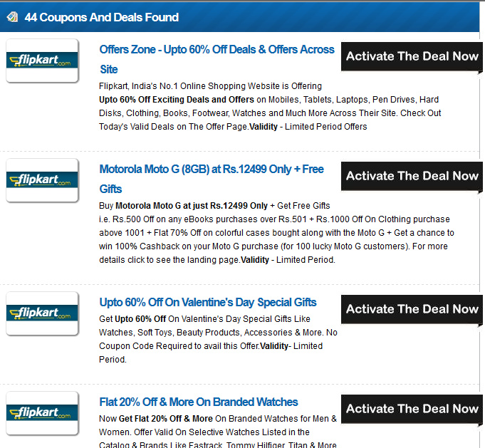Activate the deal for Motorola Moto G

(412, 177)
